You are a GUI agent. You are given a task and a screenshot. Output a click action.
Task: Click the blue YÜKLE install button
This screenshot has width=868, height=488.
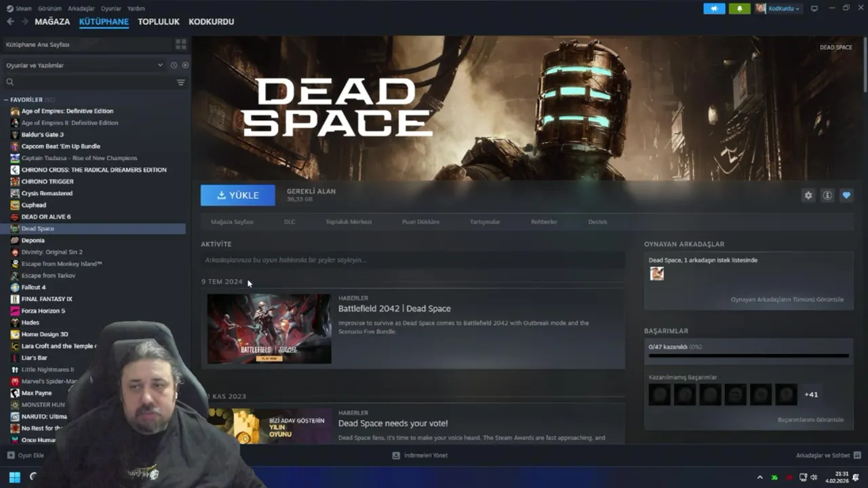[x=238, y=195]
